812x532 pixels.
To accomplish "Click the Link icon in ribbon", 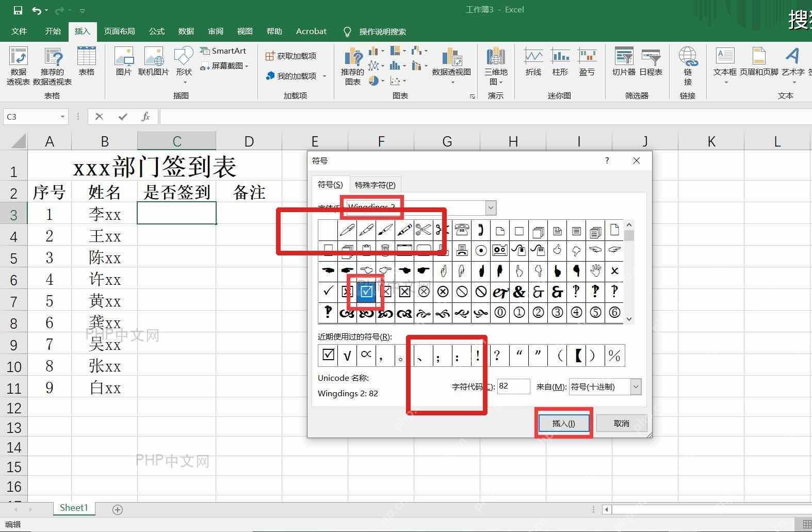I will (x=688, y=66).
